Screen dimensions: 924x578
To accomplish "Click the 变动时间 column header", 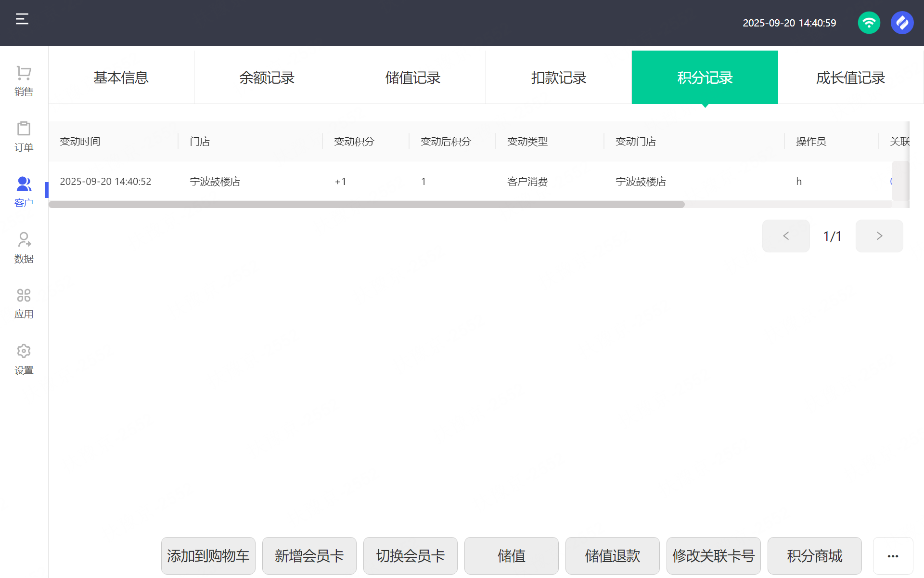I will coord(80,142).
